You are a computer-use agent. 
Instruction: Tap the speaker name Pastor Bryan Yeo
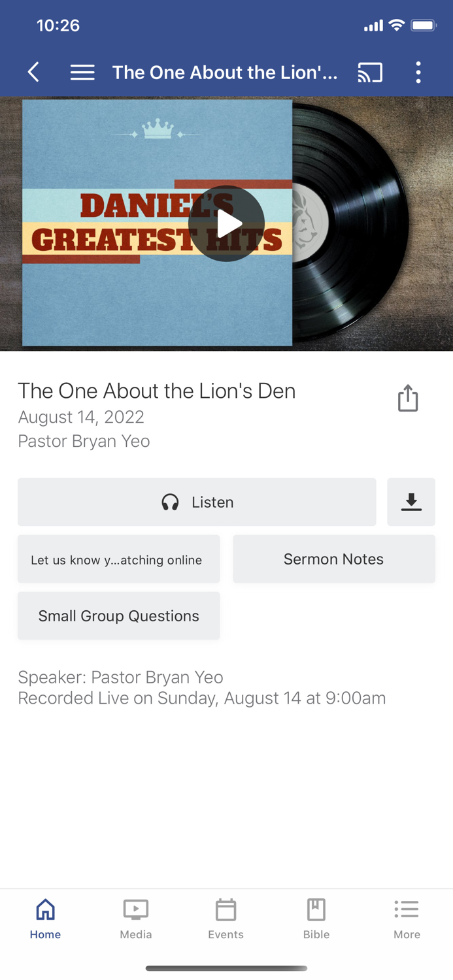pyautogui.click(x=84, y=441)
